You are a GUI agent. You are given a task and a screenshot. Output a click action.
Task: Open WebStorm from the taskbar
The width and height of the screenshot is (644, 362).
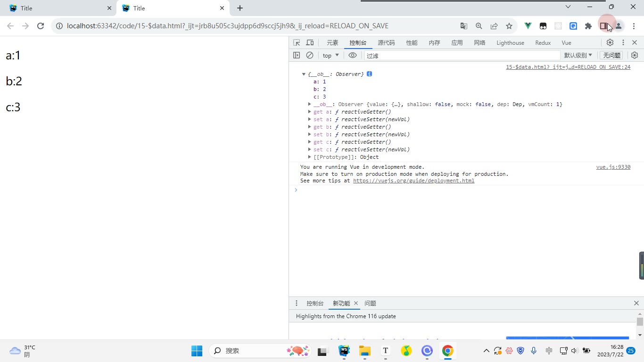tap(344, 351)
